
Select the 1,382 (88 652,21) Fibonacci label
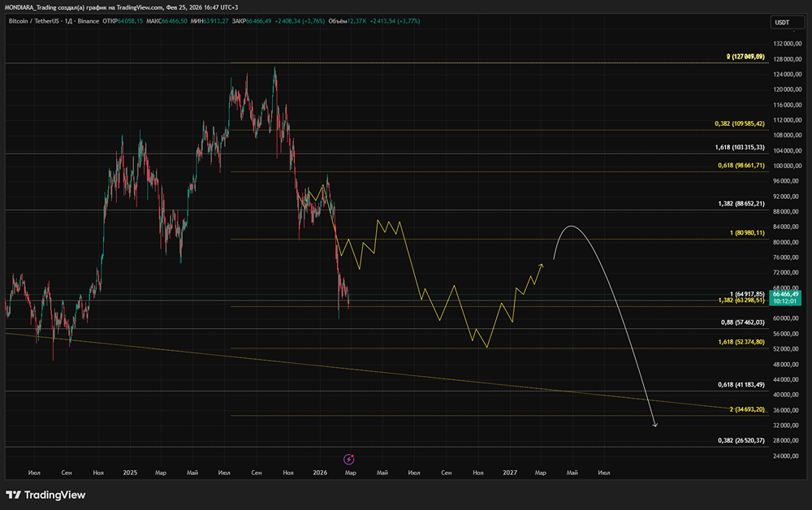741,204
